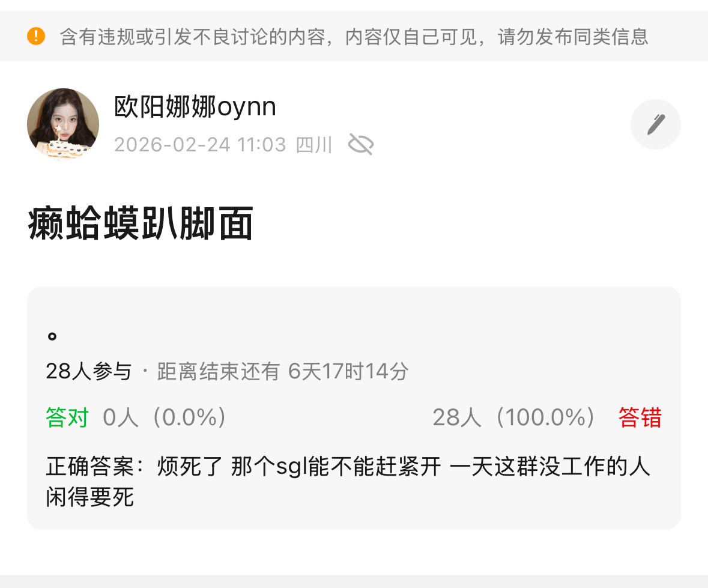Tap the answer's second line 闲得要死
Image resolution: width=708 pixels, height=588 pixels.
pyautogui.click(x=90, y=497)
